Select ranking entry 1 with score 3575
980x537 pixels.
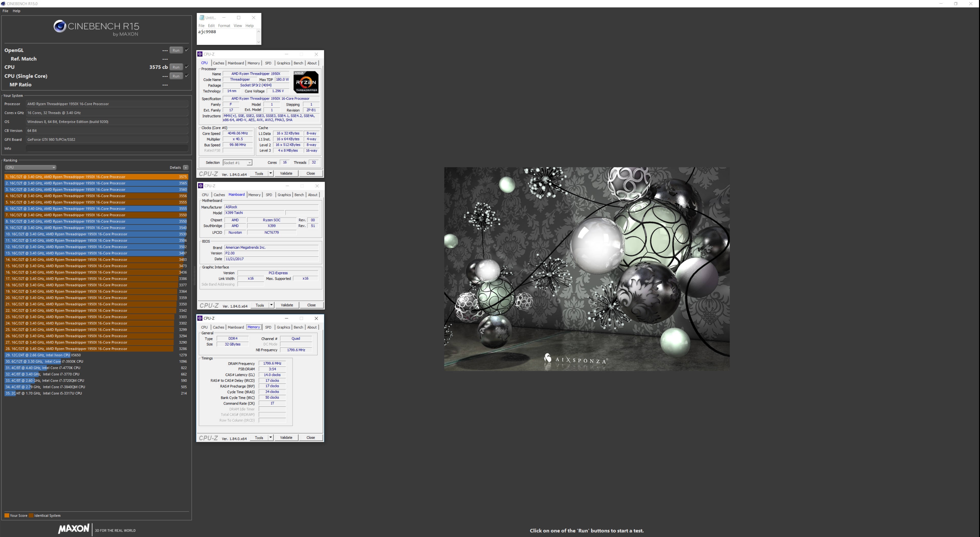tap(96, 177)
